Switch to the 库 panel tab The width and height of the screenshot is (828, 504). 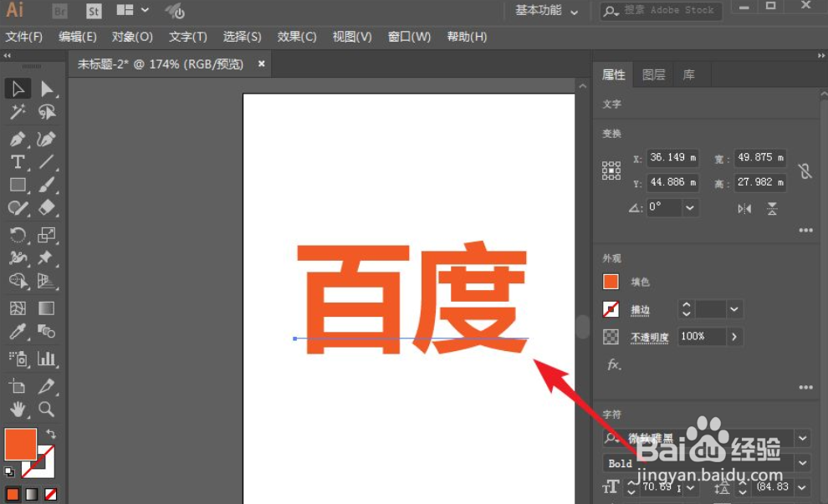click(x=688, y=74)
